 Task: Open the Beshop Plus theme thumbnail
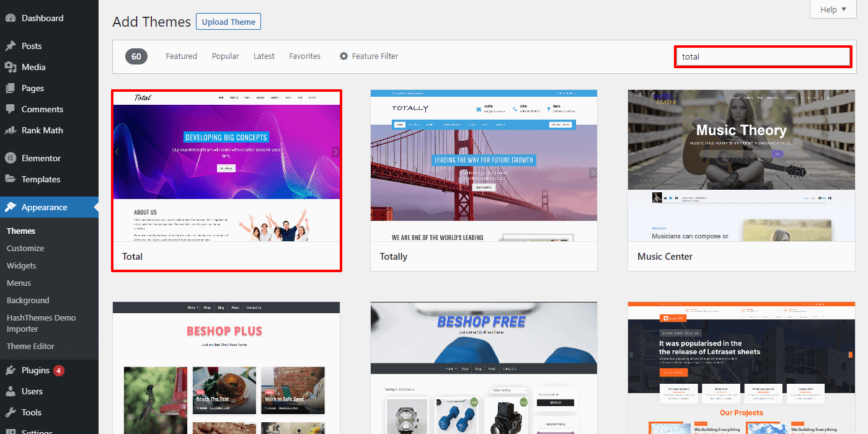point(226,368)
